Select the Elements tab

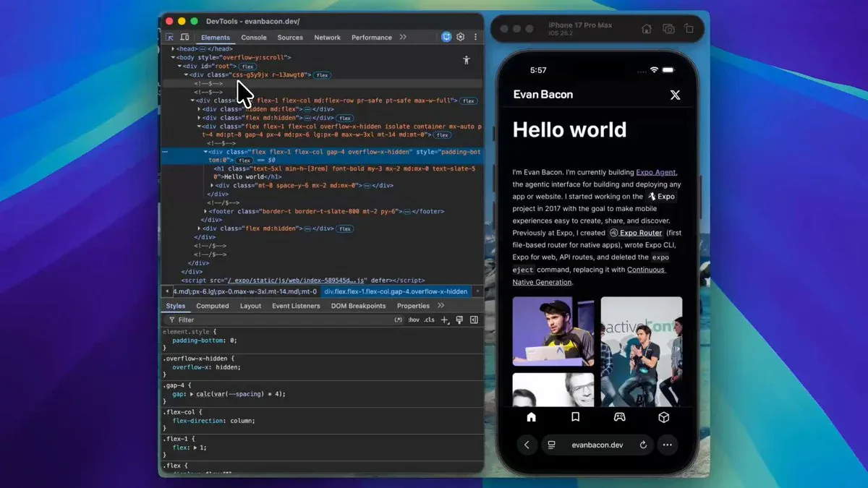tap(216, 38)
